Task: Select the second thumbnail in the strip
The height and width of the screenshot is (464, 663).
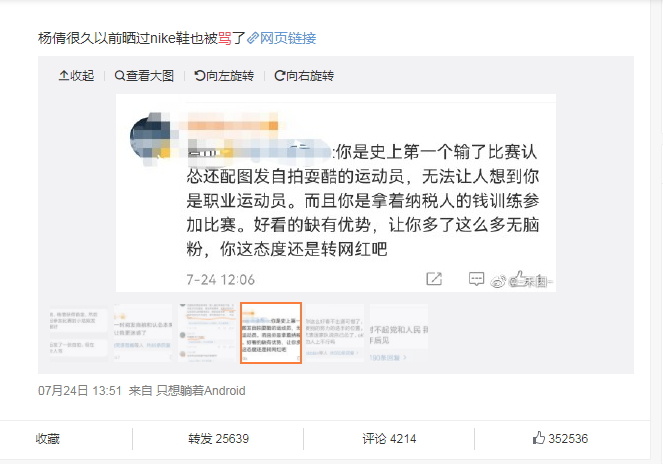Action: click(x=143, y=332)
